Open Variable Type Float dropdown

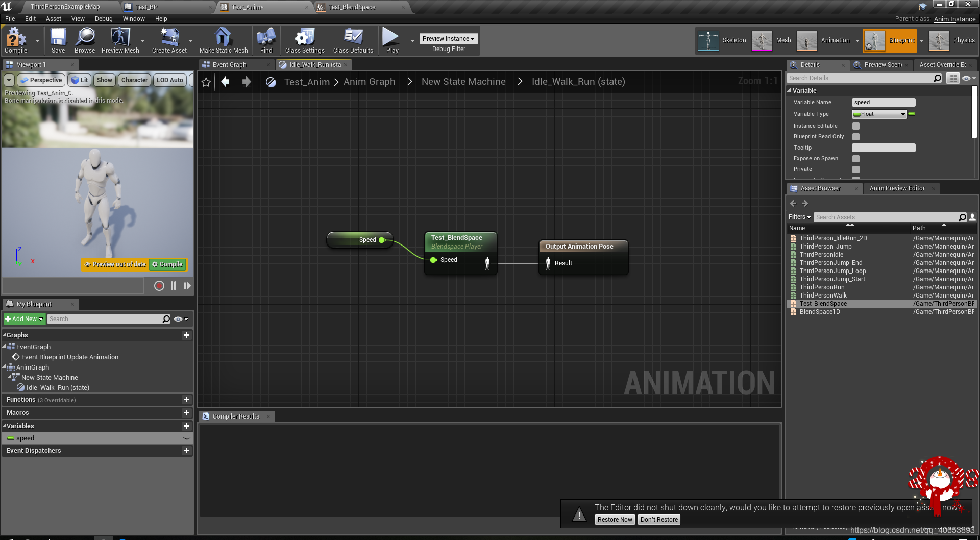click(879, 114)
